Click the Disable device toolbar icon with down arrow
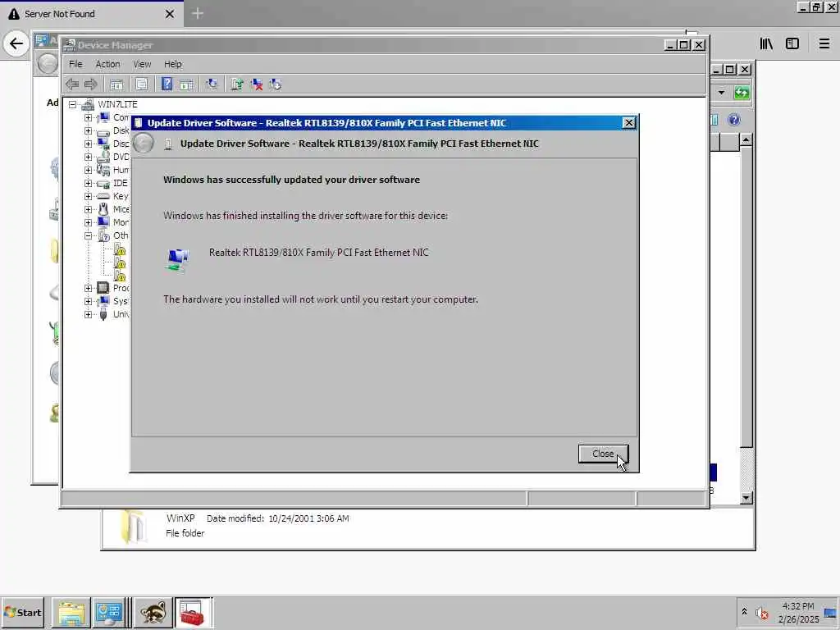Screen dimensions: 840x630 coord(276,84)
